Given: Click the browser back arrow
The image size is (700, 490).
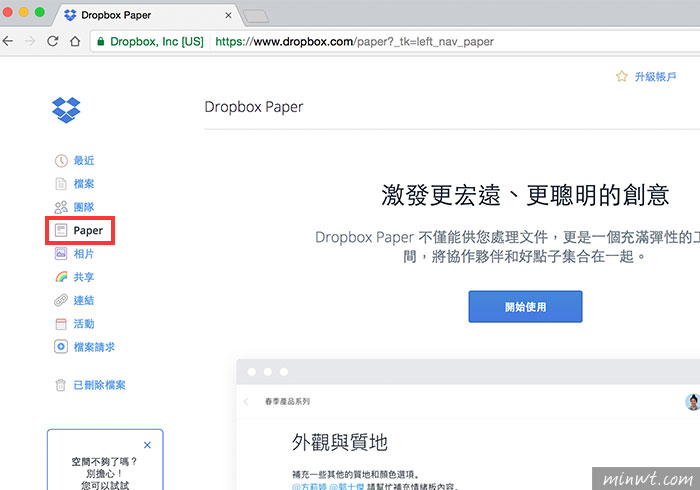Looking at the screenshot, I should pos(8,42).
